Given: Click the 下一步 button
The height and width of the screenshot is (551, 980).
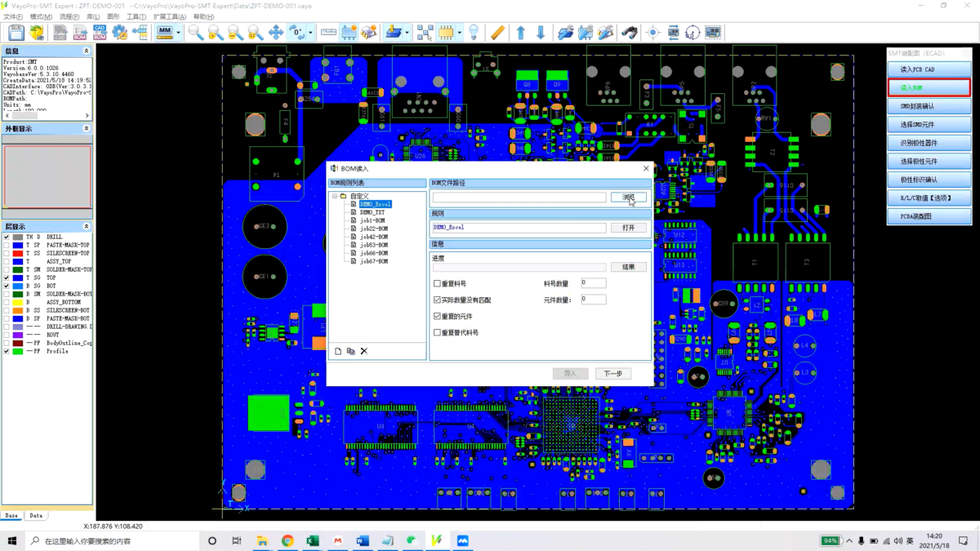Looking at the screenshot, I should (612, 373).
